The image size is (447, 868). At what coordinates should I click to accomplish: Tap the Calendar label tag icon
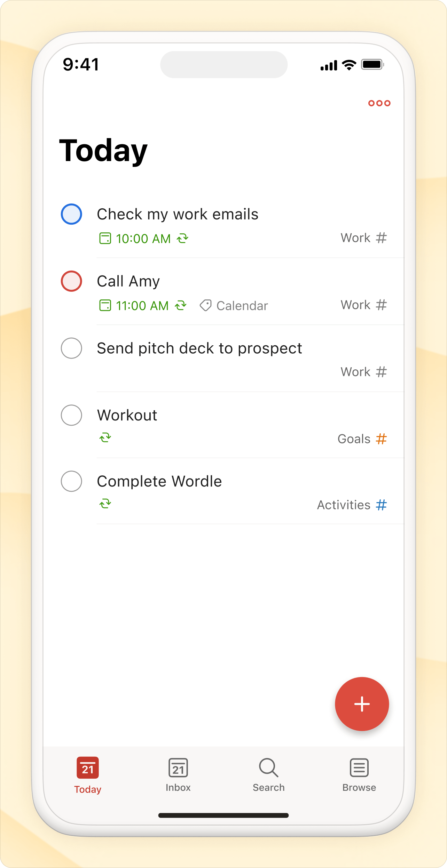pos(205,306)
